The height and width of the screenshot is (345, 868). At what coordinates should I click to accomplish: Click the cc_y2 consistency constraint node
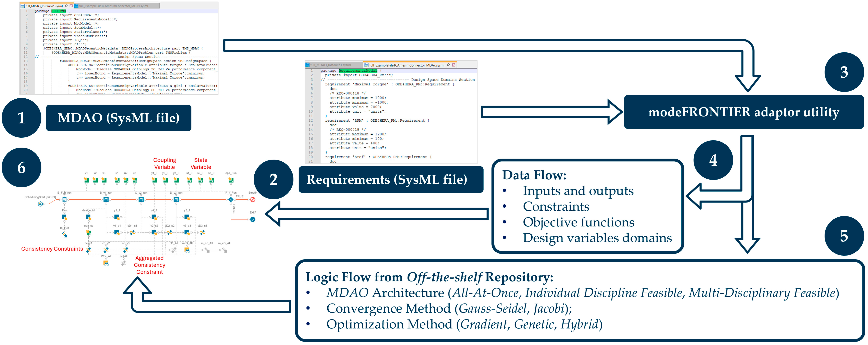106,250
